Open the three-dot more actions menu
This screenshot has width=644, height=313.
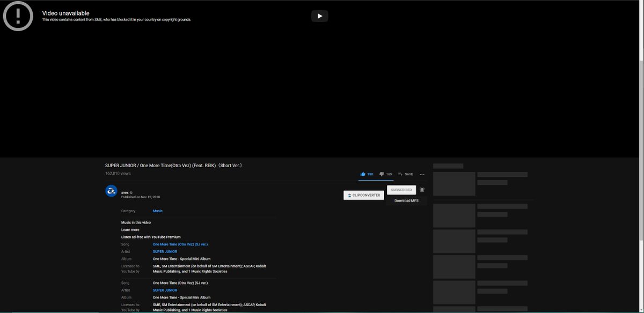422,174
